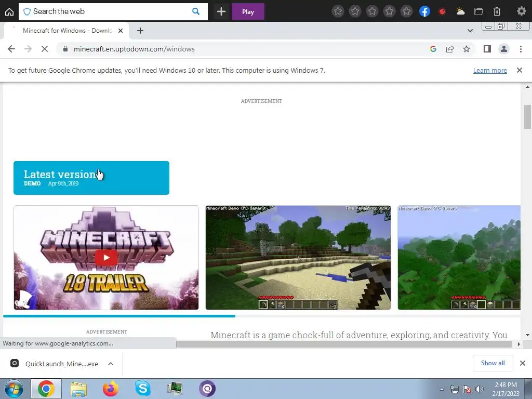Click the network tray icon
532x399 pixels.
tap(454, 390)
